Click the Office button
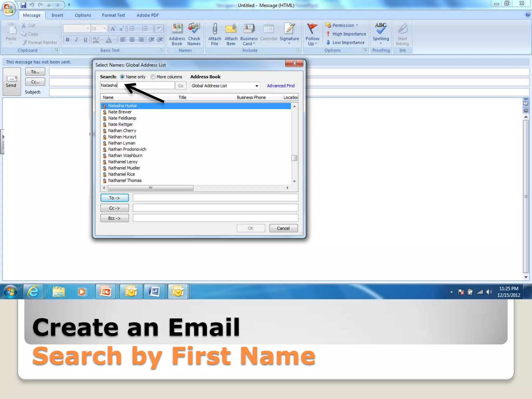 9,9
